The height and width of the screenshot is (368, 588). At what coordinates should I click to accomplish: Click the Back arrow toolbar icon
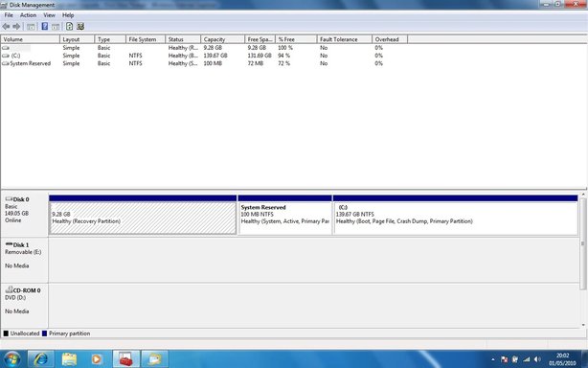click(6, 26)
